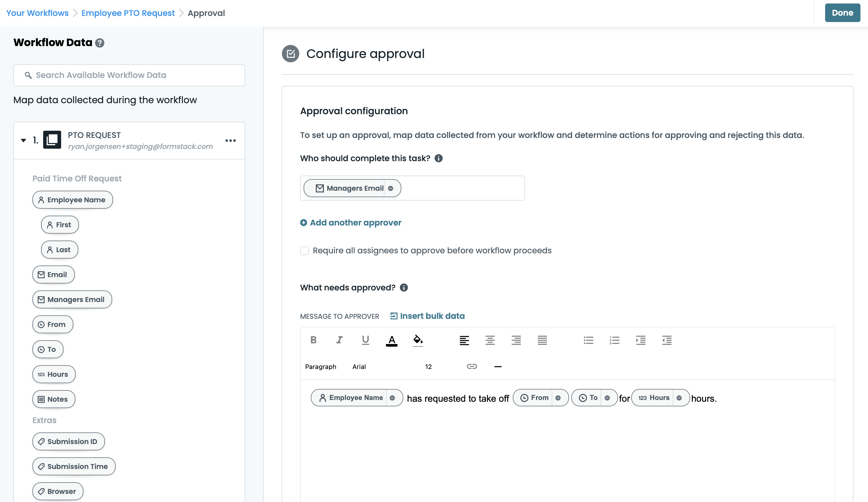The width and height of the screenshot is (868, 502).
Task: Collapse the PTO REQUEST step
Action: pos(23,140)
